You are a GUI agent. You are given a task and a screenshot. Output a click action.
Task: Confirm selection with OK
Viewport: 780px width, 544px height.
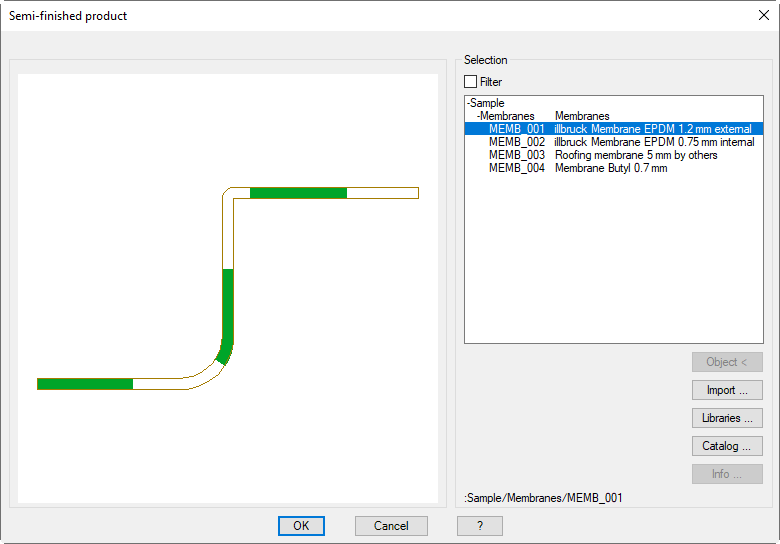(301, 526)
